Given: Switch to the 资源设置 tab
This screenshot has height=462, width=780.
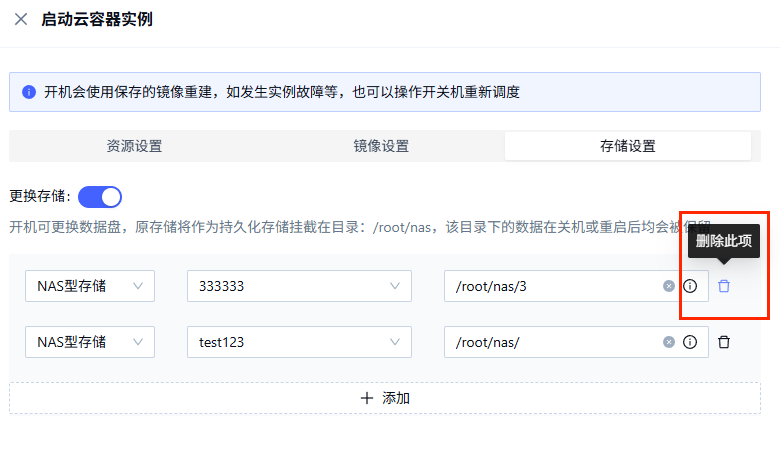Looking at the screenshot, I should click(134, 146).
